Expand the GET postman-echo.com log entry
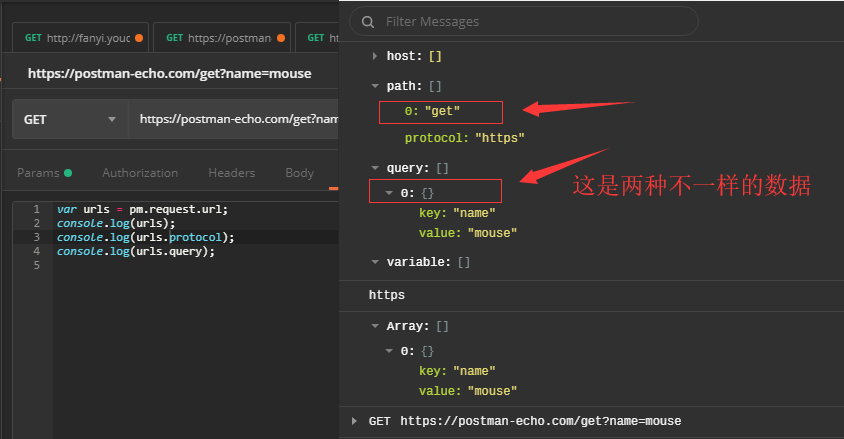 pos(354,421)
